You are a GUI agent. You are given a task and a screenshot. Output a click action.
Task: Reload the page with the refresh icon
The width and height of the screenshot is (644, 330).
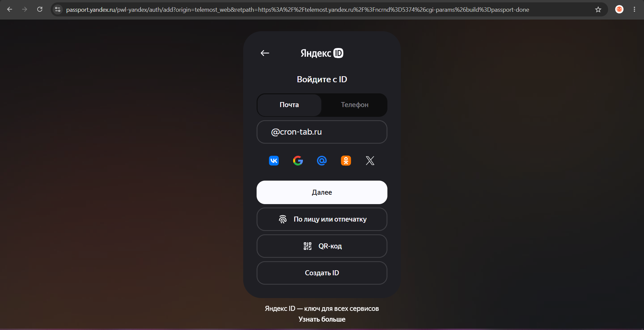pos(40,9)
